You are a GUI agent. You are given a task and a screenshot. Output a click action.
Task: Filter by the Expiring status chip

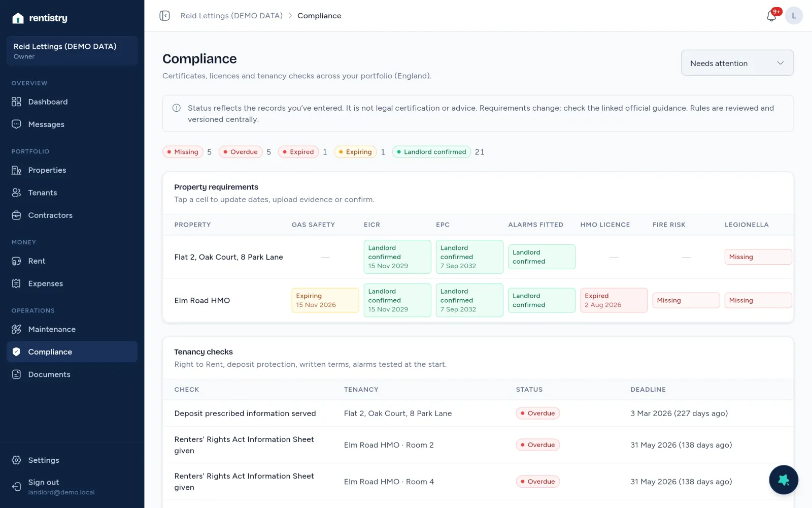[x=355, y=152]
